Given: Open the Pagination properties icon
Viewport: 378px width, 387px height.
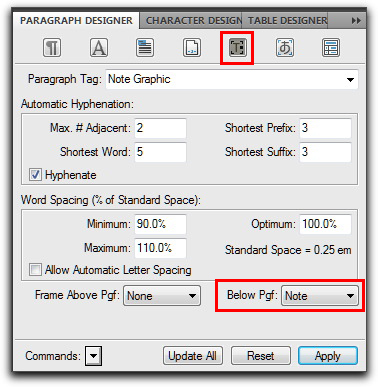Looking at the screenshot, I should point(145,48).
